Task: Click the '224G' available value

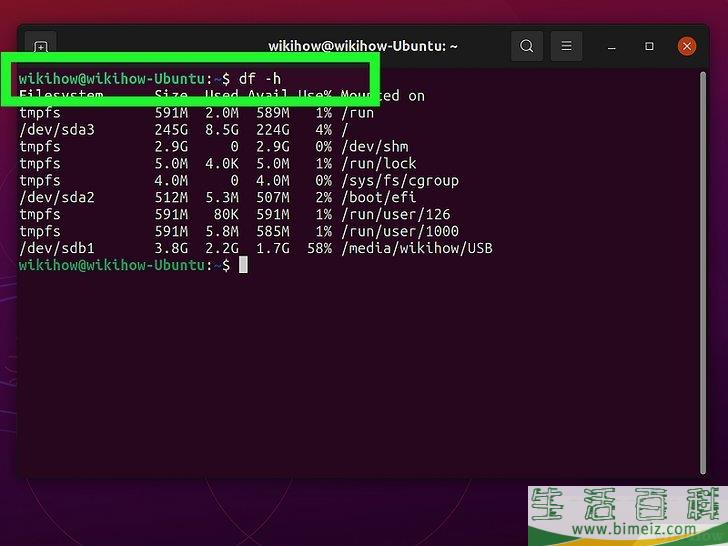Action: (273, 130)
